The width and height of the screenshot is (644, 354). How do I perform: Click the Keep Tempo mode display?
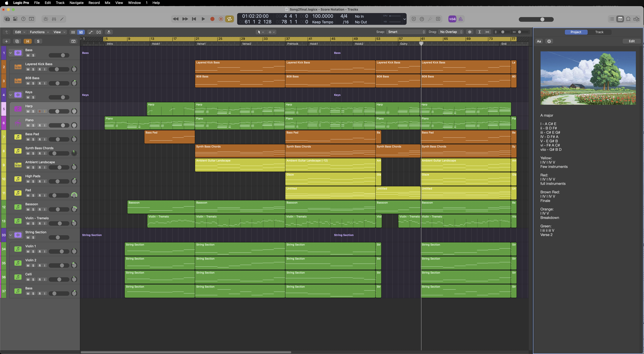[x=323, y=22]
